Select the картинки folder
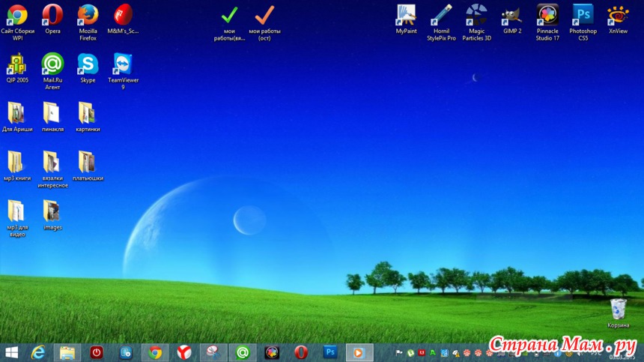644x362 pixels. pos(88,117)
